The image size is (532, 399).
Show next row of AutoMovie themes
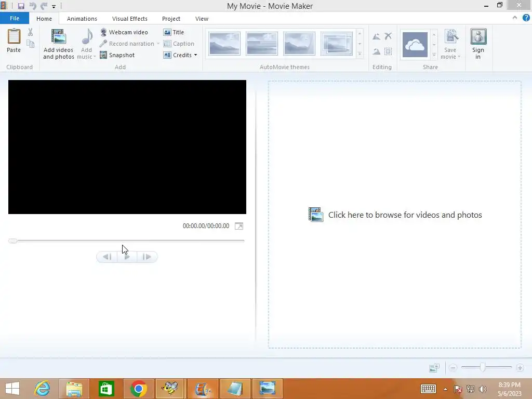tap(360, 44)
